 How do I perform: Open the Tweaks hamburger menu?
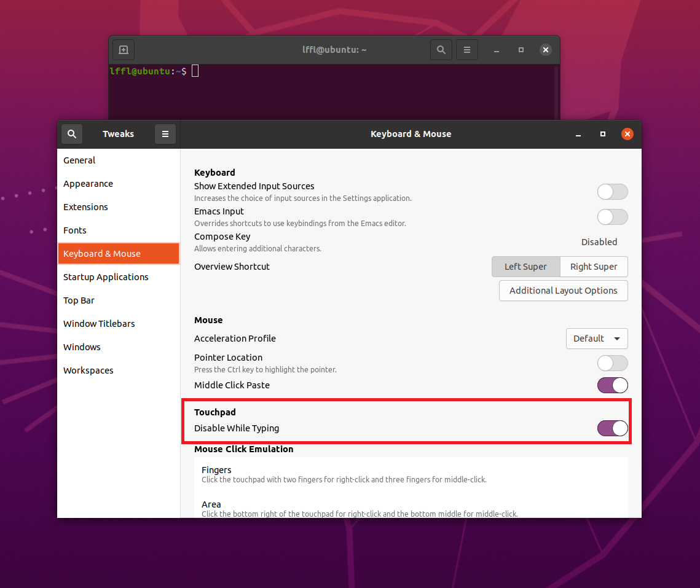point(165,133)
